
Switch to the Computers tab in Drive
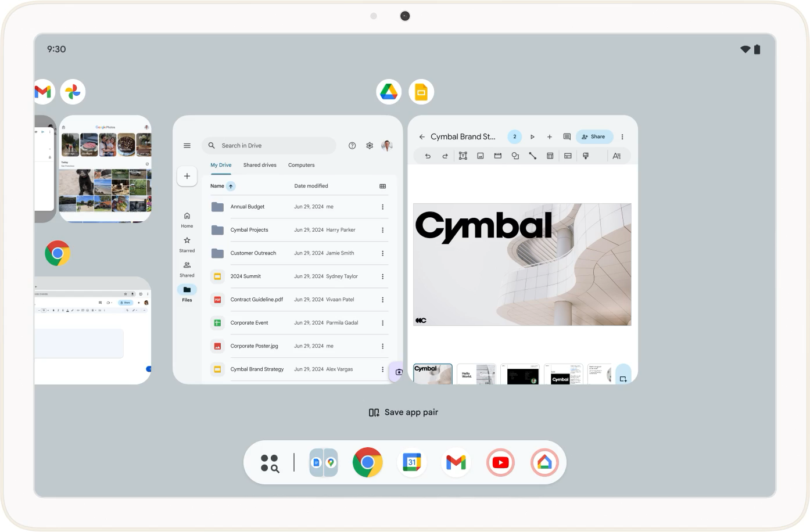pyautogui.click(x=301, y=165)
